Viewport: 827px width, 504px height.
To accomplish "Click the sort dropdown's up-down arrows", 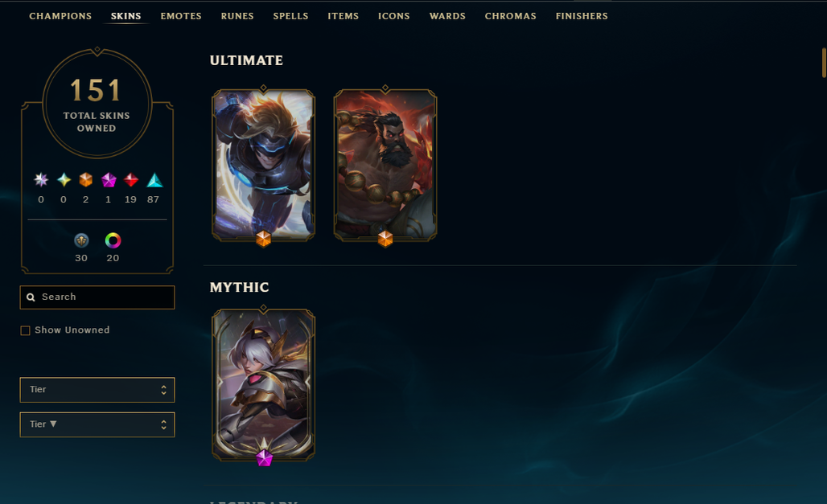I will click(163, 424).
